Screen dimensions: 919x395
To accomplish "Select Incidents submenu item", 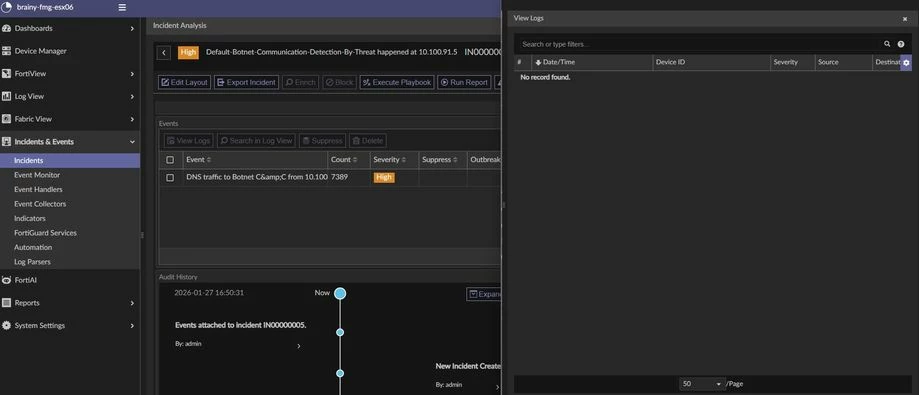I will (70, 161).
